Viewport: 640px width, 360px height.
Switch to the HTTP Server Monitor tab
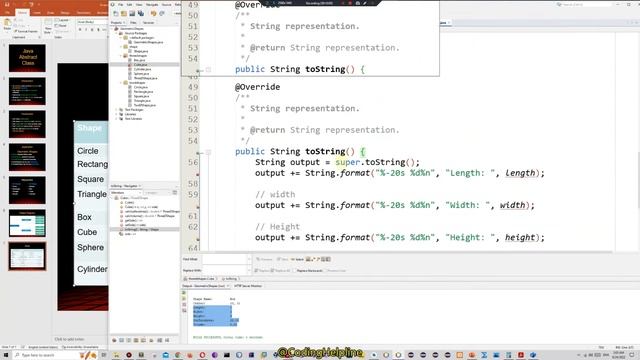pos(248,286)
